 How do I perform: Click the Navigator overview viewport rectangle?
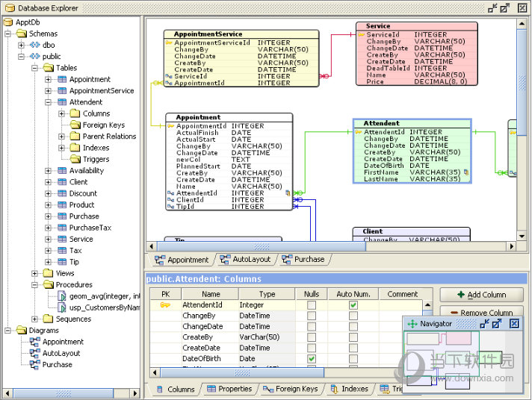[x=442, y=354]
